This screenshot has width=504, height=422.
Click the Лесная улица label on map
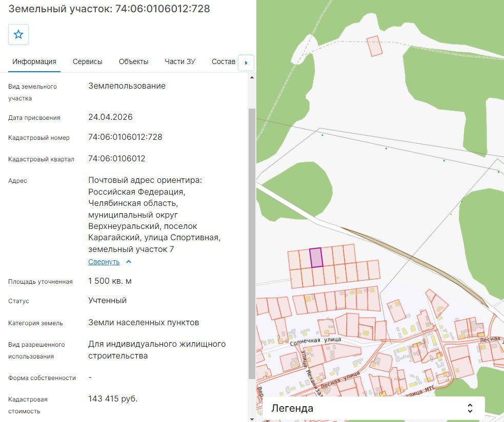coord(340,379)
